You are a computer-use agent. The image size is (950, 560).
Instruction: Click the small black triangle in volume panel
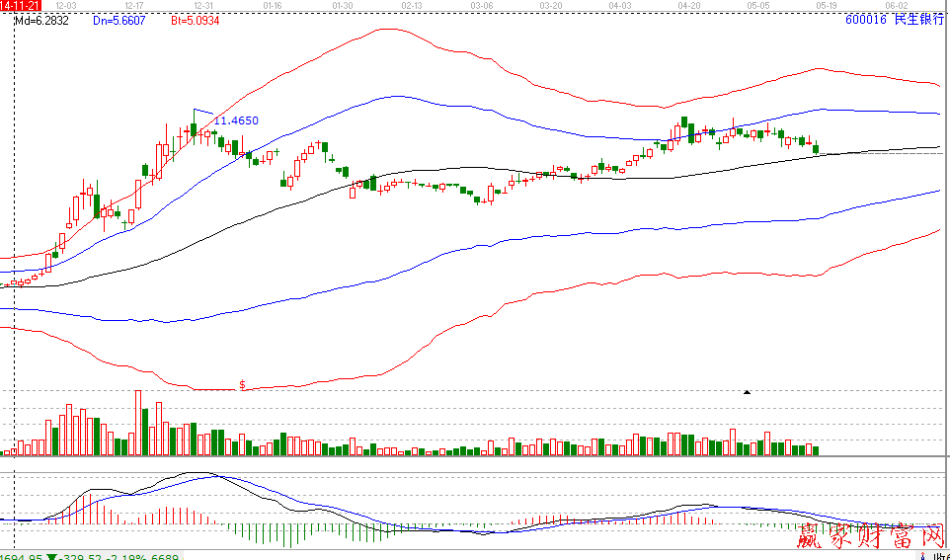point(747,393)
